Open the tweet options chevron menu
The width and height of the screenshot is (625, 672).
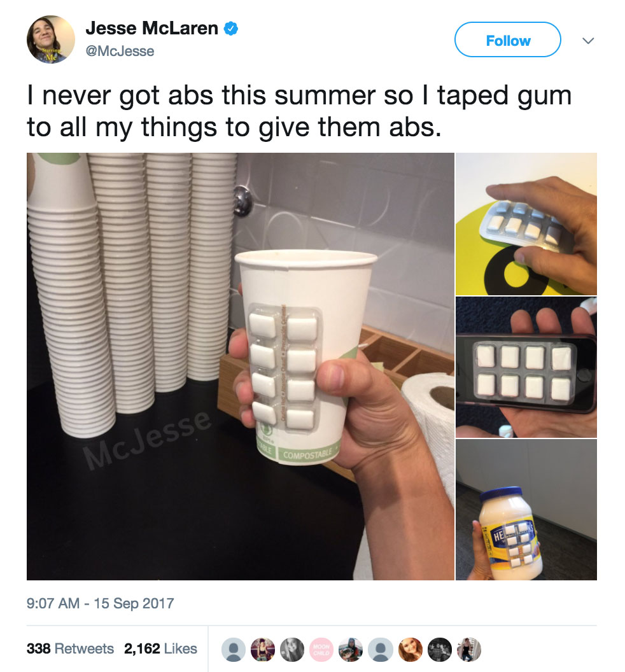(x=588, y=41)
